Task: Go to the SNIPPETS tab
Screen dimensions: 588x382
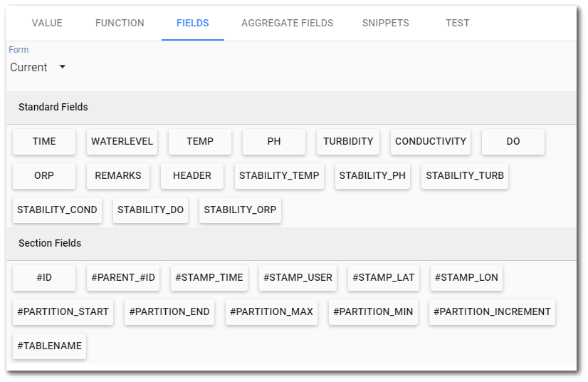Action: pos(386,23)
